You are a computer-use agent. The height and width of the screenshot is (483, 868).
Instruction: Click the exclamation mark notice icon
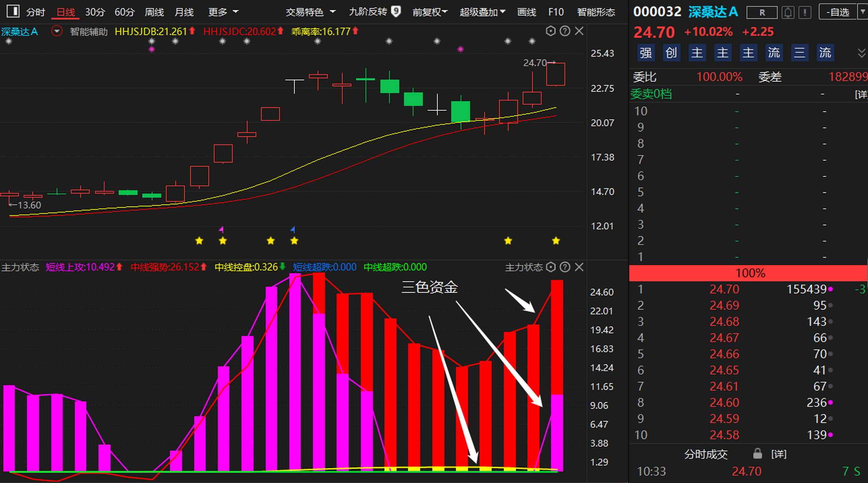point(805,12)
